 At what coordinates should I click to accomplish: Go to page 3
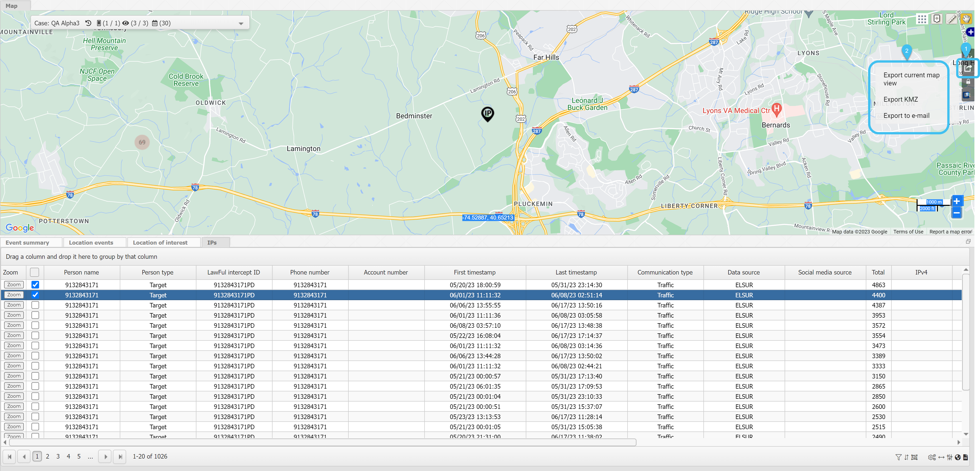(58, 457)
